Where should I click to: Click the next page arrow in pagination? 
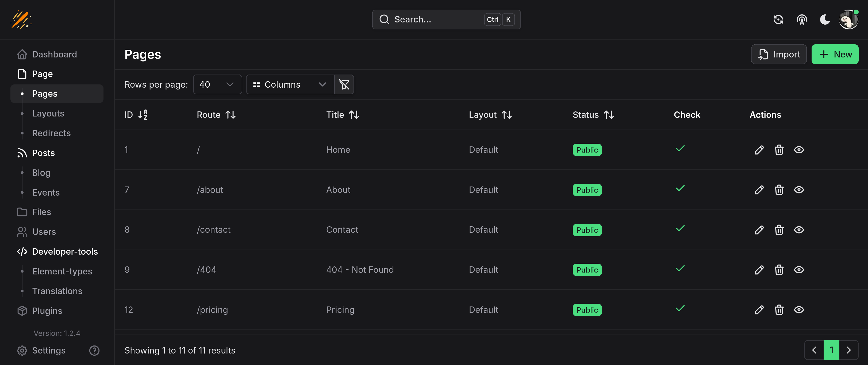(x=848, y=350)
